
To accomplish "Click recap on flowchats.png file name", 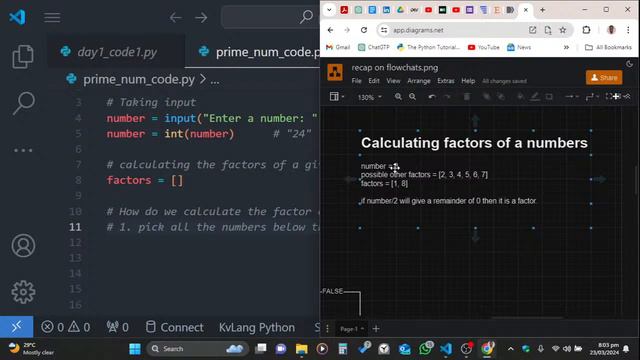I will 395,68.
